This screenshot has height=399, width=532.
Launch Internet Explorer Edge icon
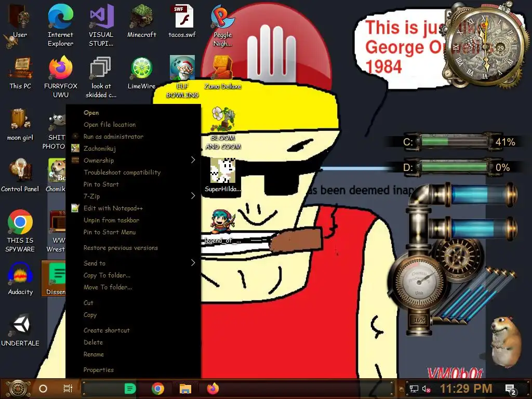click(x=60, y=24)
